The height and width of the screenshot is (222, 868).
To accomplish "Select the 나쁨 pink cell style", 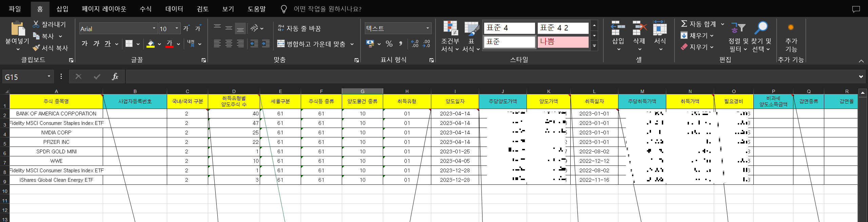I will [563, 42].
